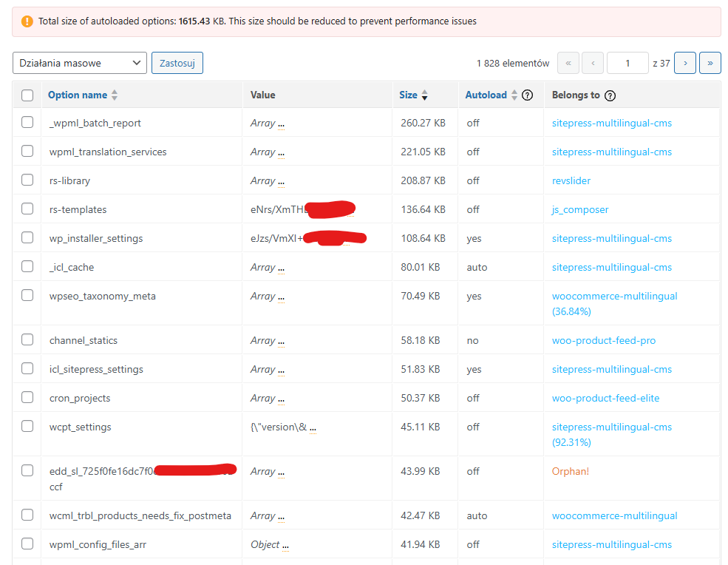
Task: Check the wpml_translation_services row checkbox
Action: (27, 151)
